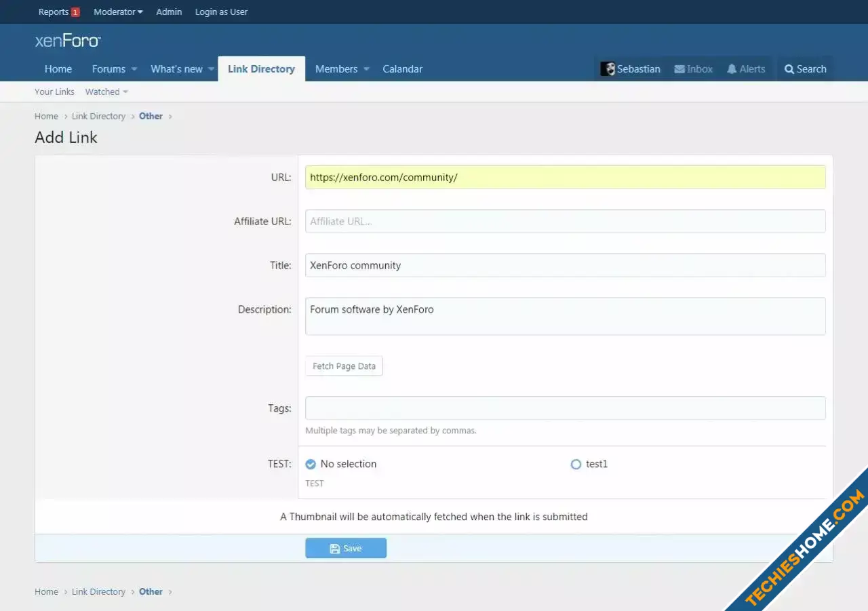Click Login as User link

(221, 12)
